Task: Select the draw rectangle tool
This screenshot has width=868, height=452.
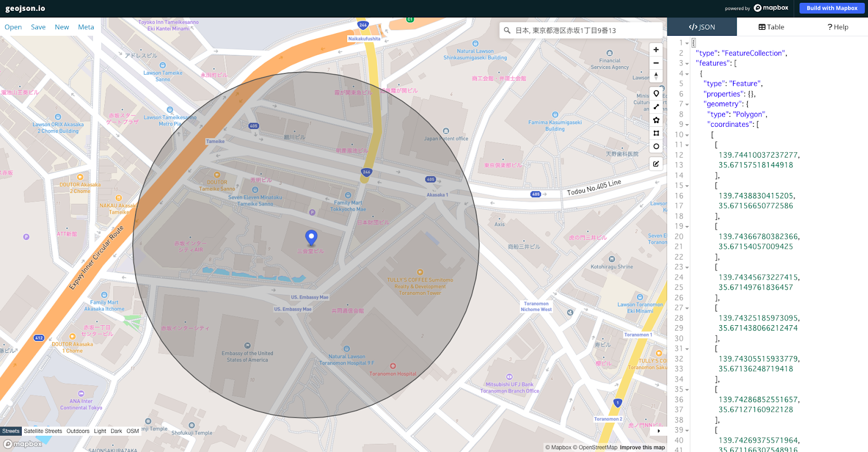Action: click(x=656, y=133)
